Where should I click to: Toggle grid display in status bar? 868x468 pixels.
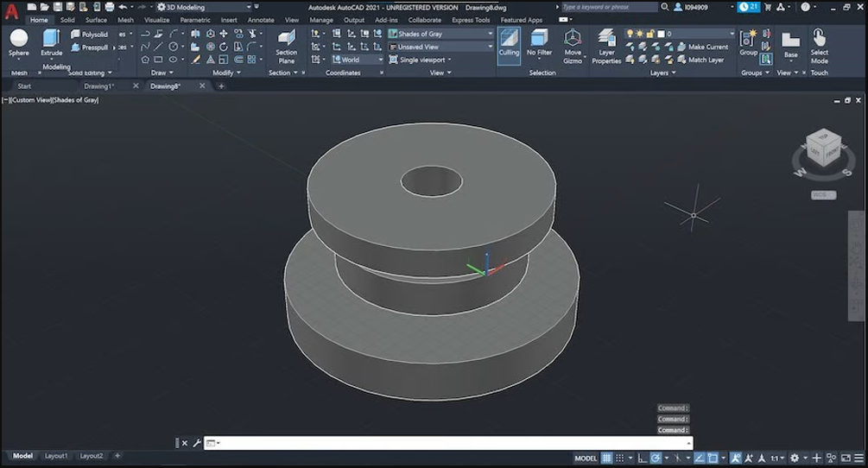(607, 458)
